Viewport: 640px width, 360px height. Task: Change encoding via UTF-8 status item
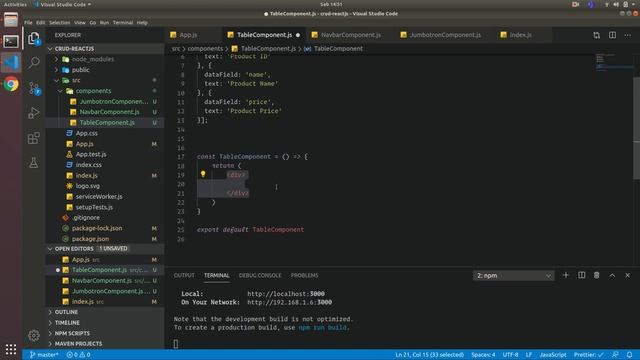[x=510, y=355]
